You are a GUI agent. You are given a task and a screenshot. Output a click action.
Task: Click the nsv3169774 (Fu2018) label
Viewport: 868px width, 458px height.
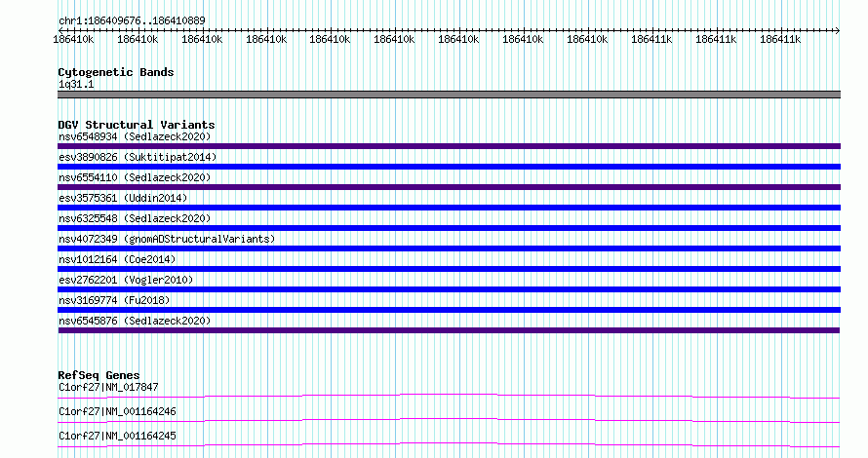(114, 300)
